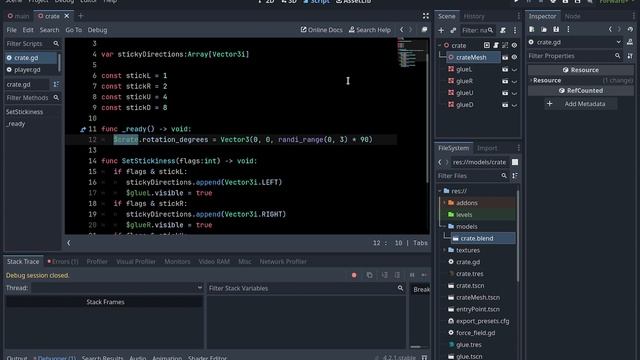The width and height of the screenshot is (640, 360).
Task: Click the Add Child Node plus icon
Action: tap(441, 30)
